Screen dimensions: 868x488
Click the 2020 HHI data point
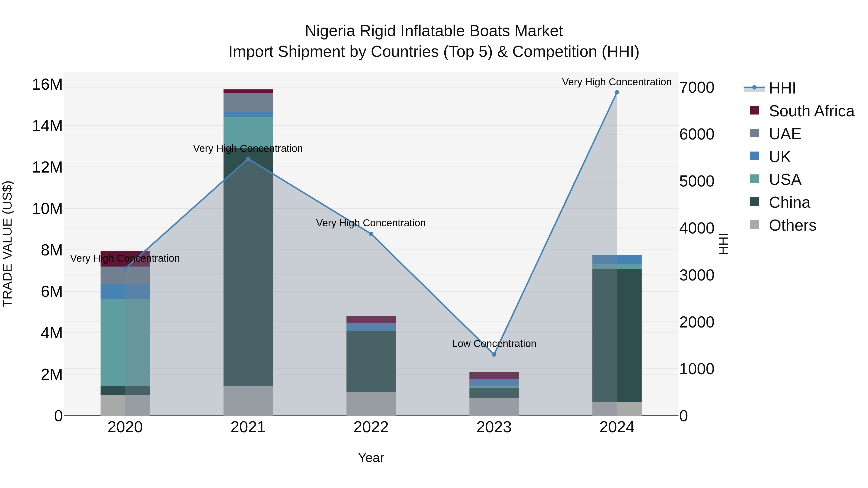coord(125,269)
